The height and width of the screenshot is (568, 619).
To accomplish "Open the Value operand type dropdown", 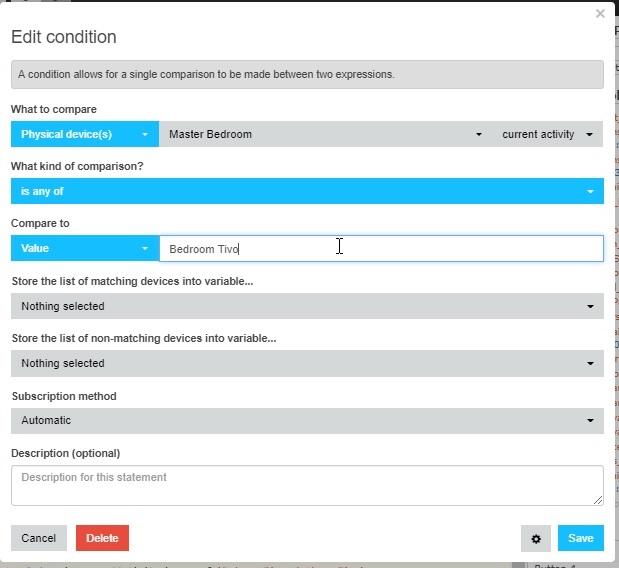I will point(85,248).
